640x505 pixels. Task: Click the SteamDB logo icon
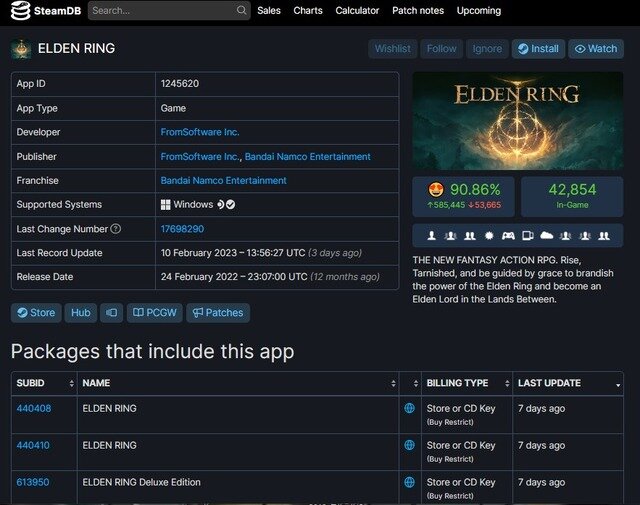[x=20, y=11]
